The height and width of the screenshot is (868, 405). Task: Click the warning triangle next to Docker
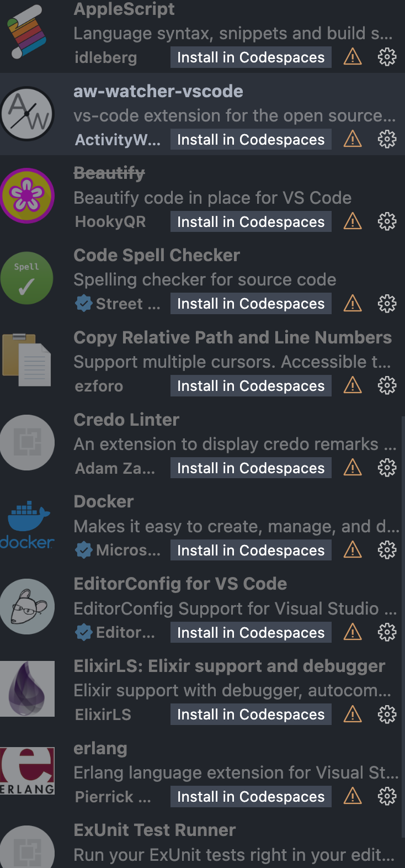352,550
